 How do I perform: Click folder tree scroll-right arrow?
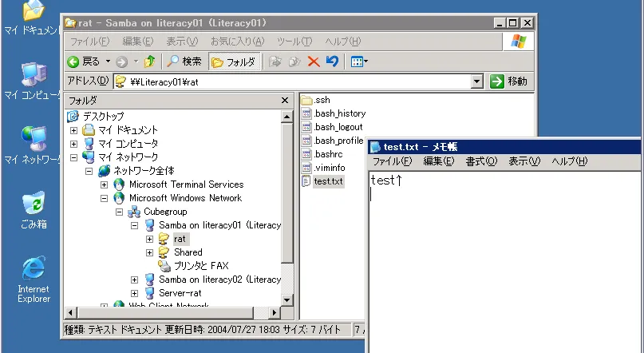tap(274, 313)
